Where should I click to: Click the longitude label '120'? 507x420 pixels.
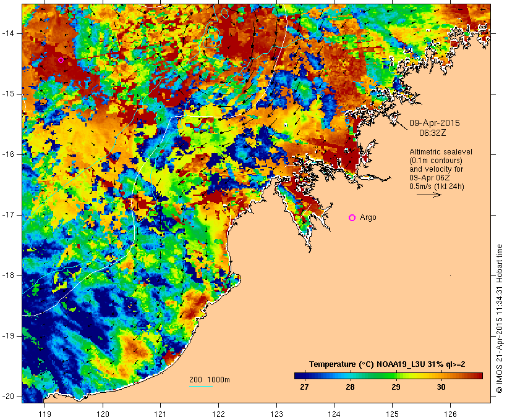(x=103, y=414)
